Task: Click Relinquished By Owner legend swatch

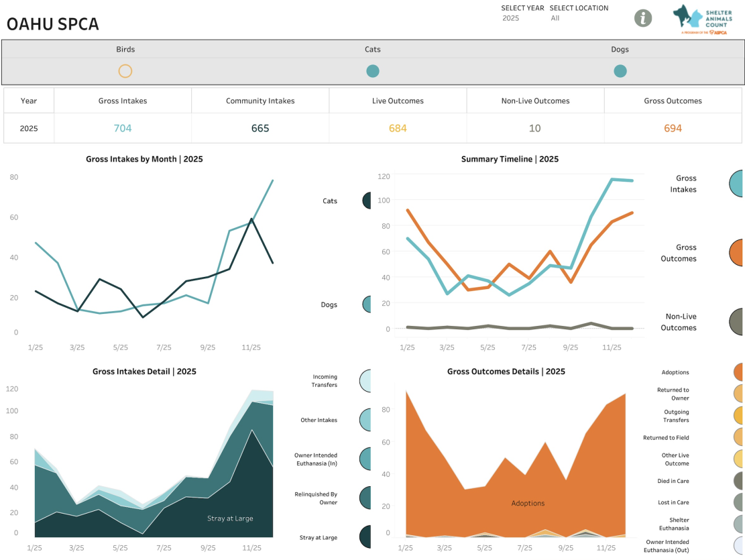Action: 365,498
